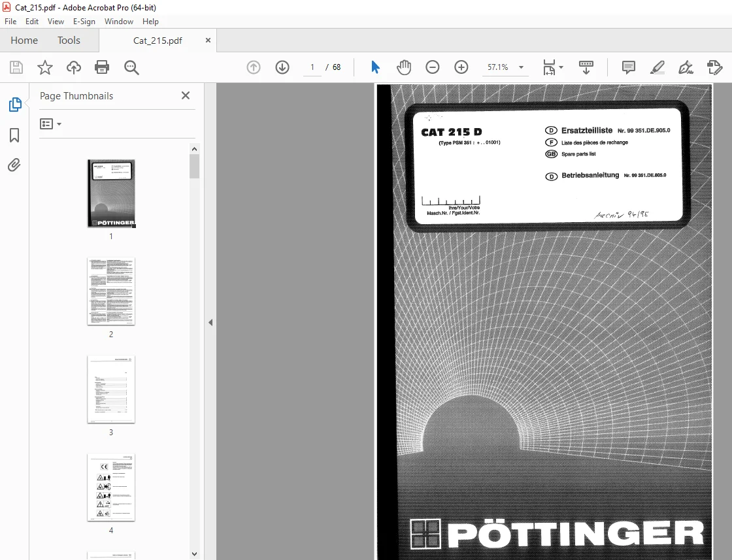Select the arrow Selection tool
732x560 pixels.
[x=375, y=67]
